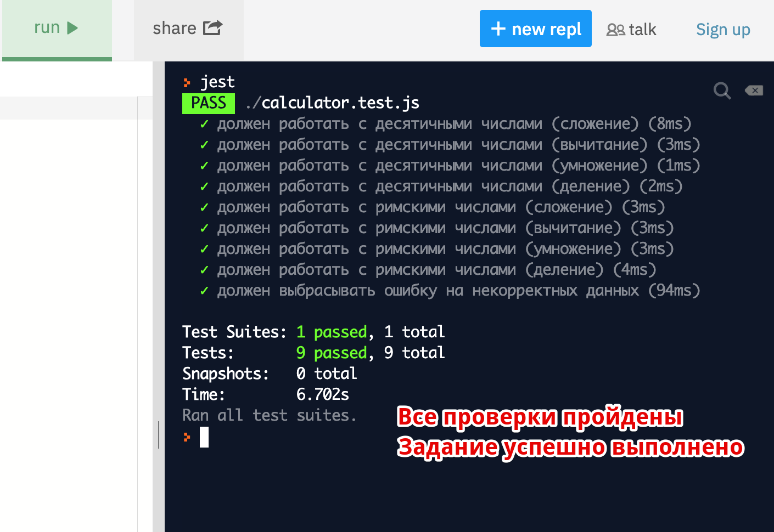Screen dimensions: 774x532
Task: Click the green PASS badge
Action: coord(208,103)
